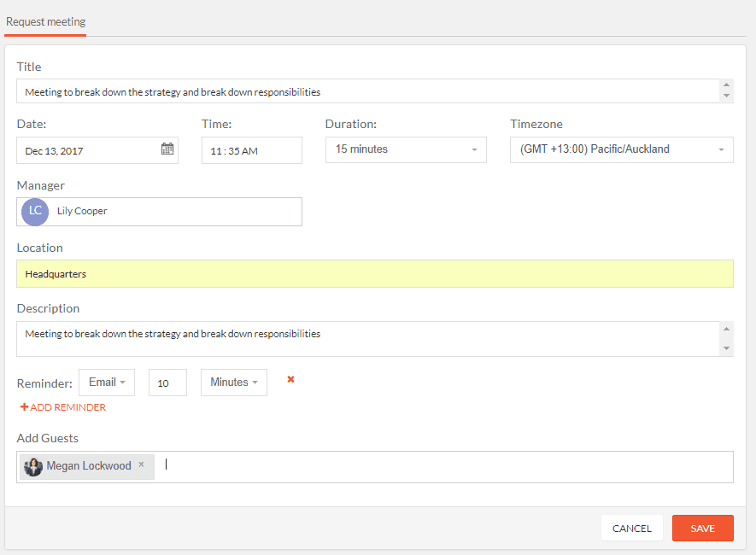This screenshot has height=555, width=756.
Task: Expand the Timezone dropdown
Action: [622, 149]
